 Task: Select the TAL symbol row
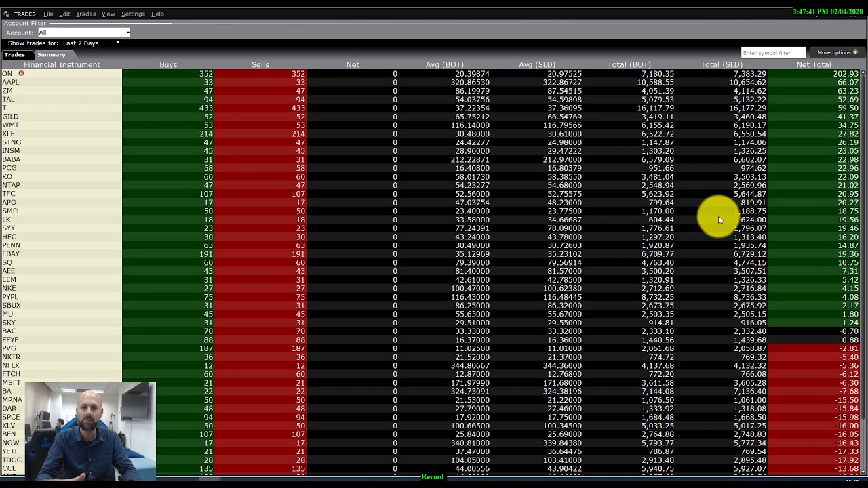[x=7, y=99]
